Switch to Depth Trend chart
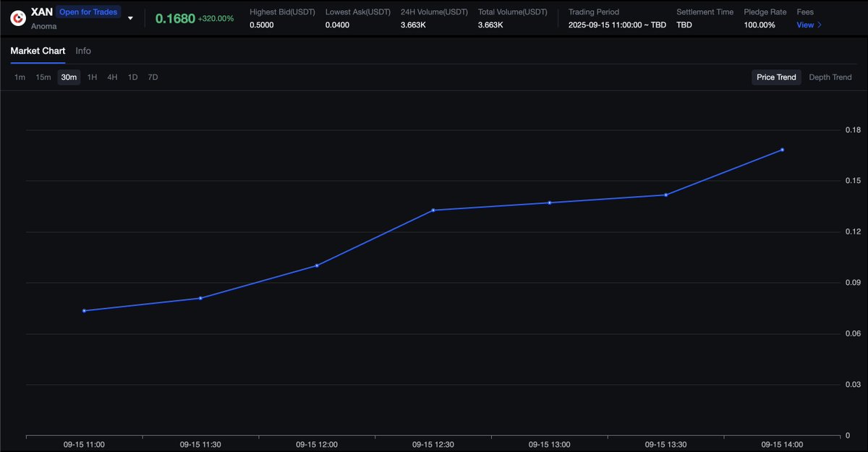The height and width of the screenshot is (452, 868). tap(830, 77)
